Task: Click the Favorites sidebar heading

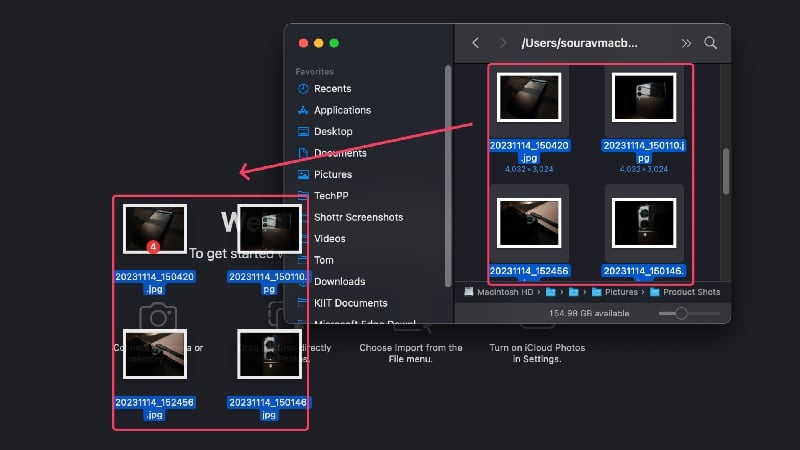Action: (314, 72)
